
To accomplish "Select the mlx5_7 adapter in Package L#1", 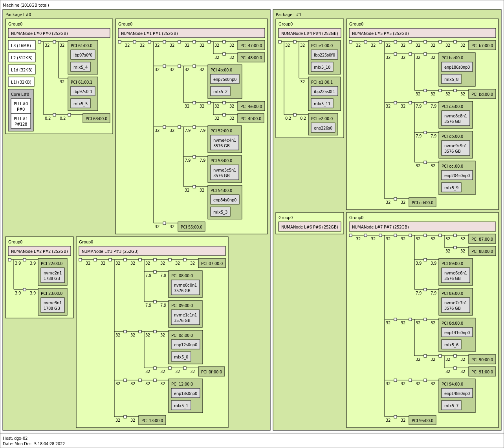I will click(x=451, y=405).
